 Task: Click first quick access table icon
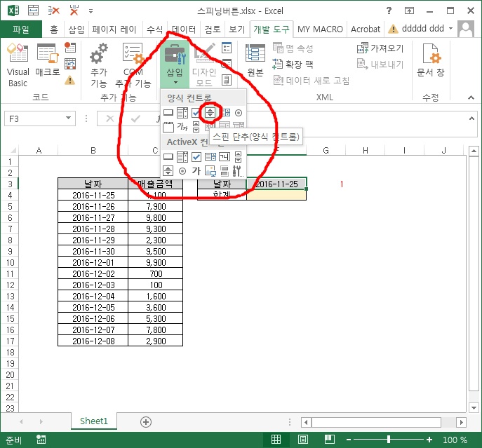[33, 11]
